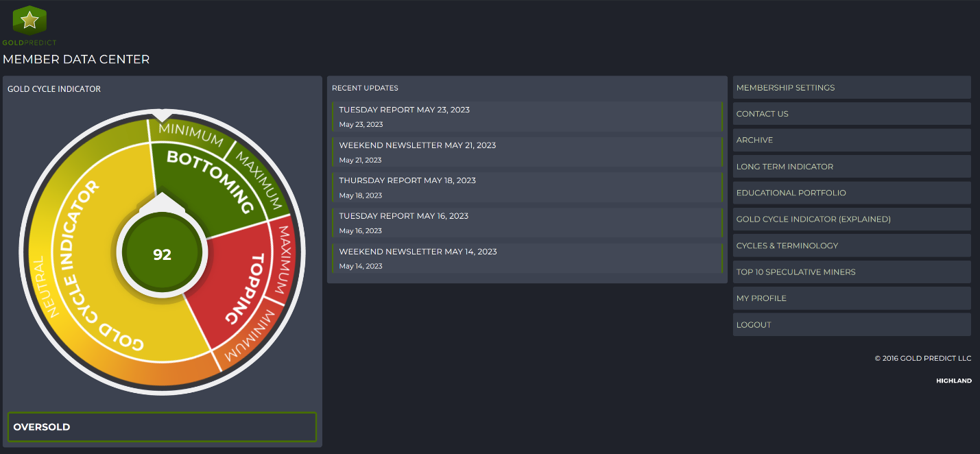Open Tuesday Report May 23, 2023
980x454 pixels.
click(404, 110)
